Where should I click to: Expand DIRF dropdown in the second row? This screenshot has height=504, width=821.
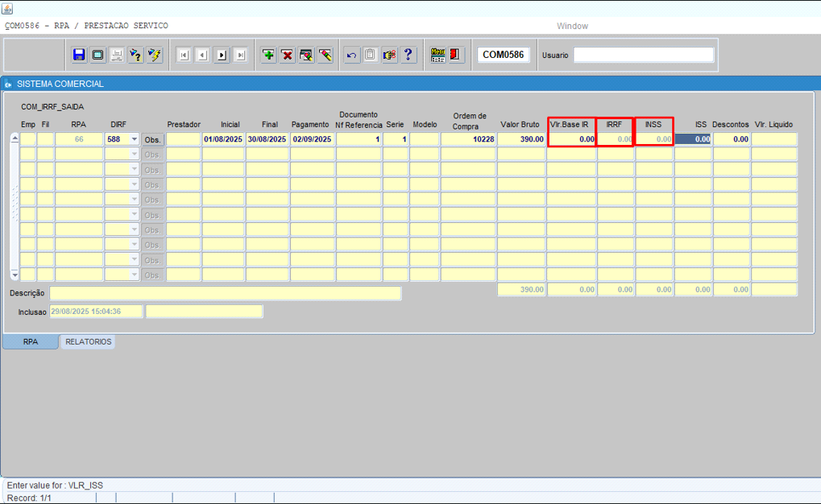pos(134,155)
